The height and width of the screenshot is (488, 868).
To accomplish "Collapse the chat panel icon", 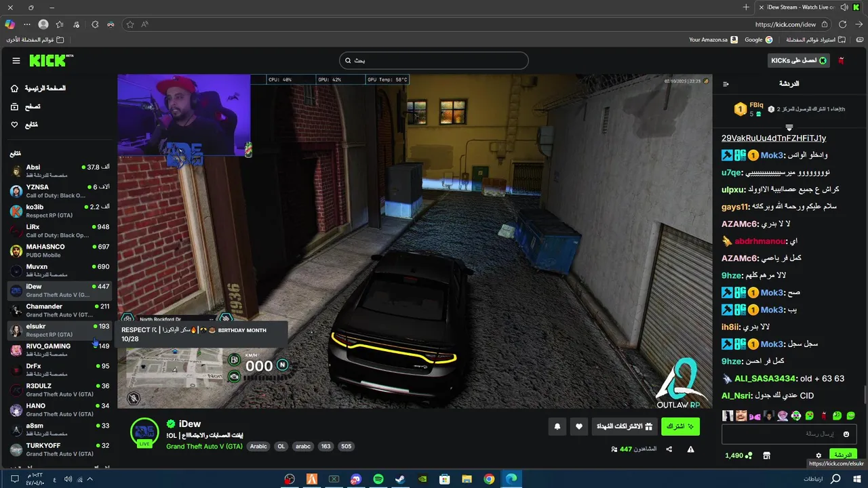I will coord(726,84).
